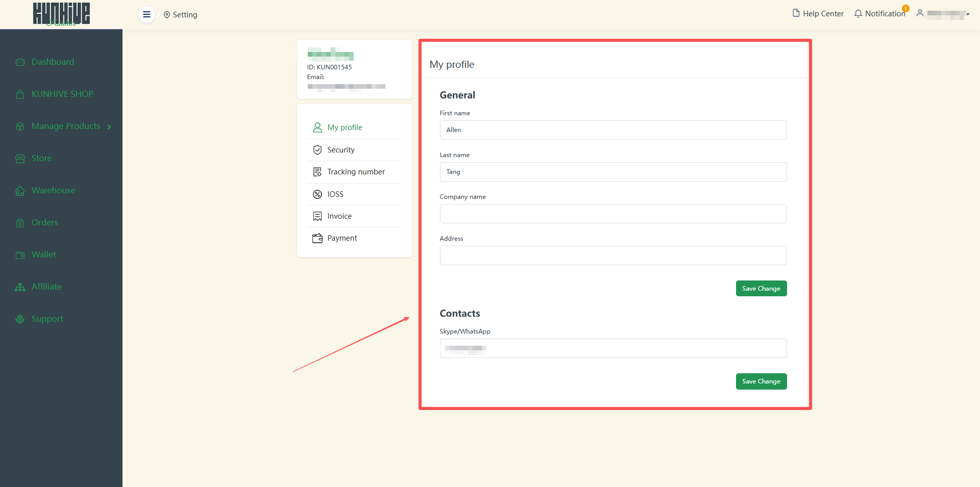Toggle the hamburger sidebar menu button

pos(146,14)
